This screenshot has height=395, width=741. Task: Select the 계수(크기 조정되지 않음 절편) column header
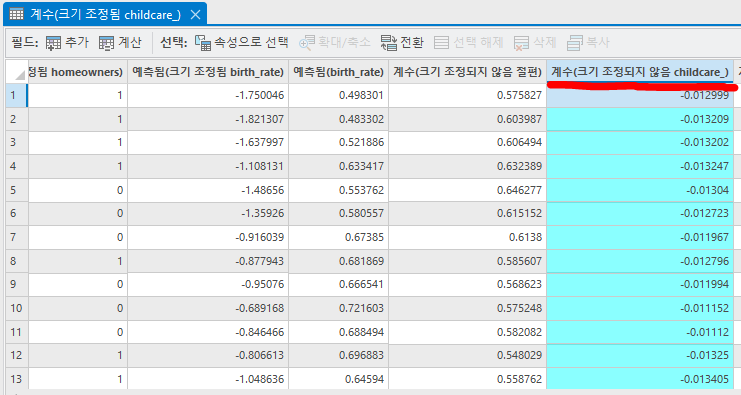(x=467, y=72)
